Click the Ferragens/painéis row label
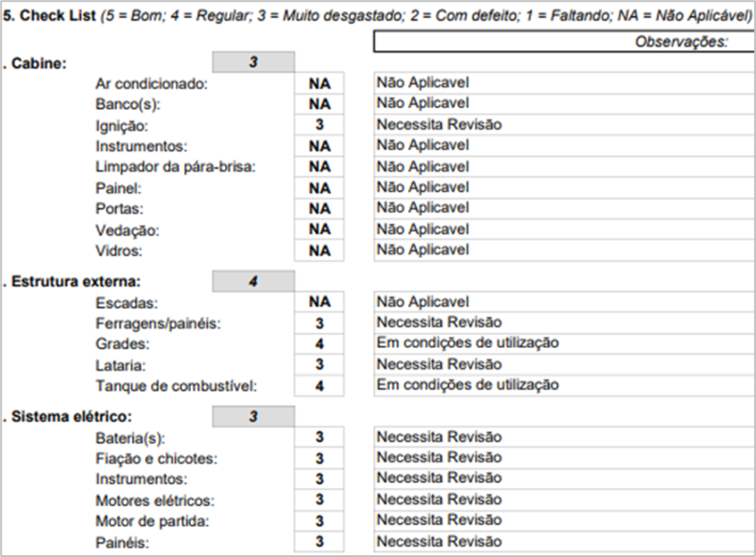 [158, 323]
